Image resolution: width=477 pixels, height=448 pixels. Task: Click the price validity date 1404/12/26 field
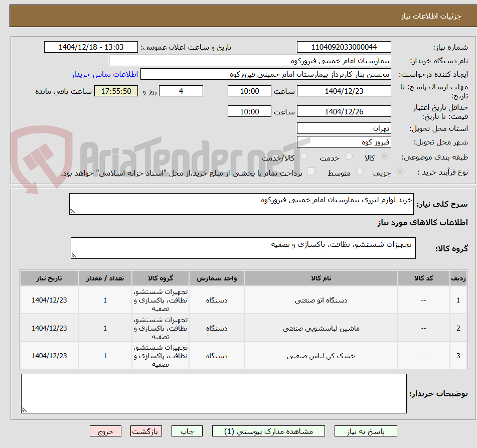pyautogui.click(x=344, y=111)
